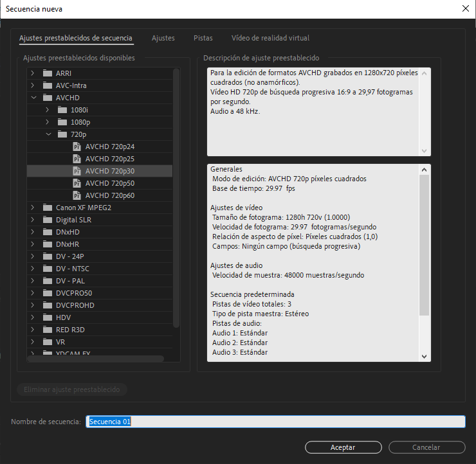Select the AVCHD 720p25 preset text
This screenshot has width=476, height=464.
pos(110,159)
